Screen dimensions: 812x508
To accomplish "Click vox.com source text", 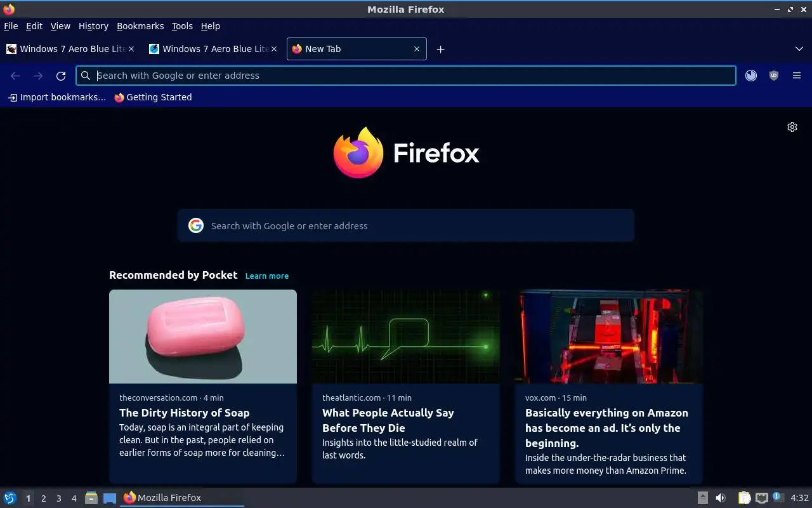I will click(540, 398).
